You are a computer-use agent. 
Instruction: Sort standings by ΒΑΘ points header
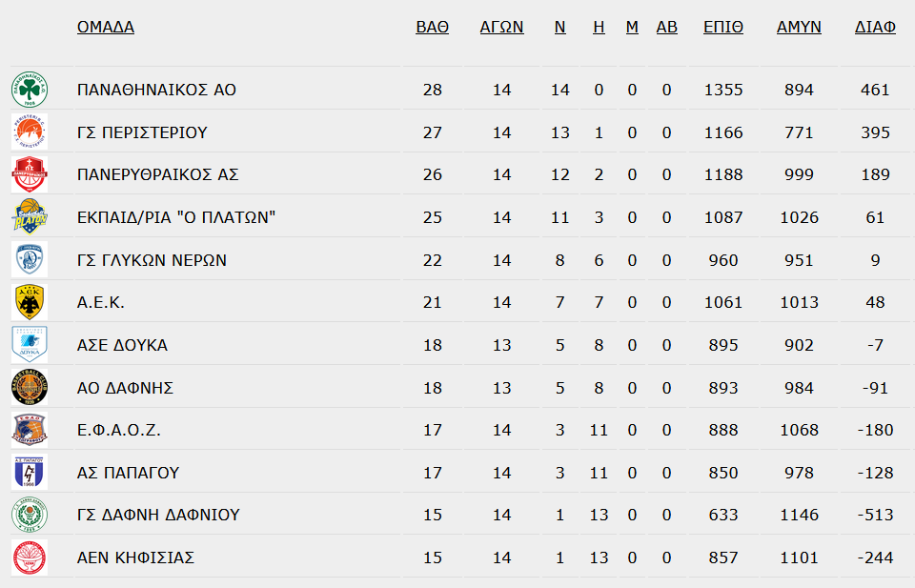[x=433, y=27]
